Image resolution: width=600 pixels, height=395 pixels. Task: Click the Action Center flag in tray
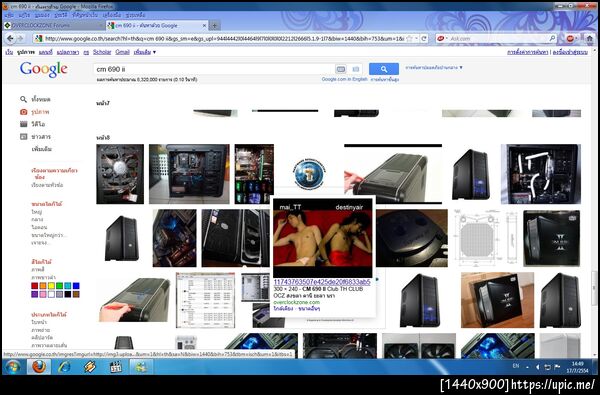pos(557,367)
